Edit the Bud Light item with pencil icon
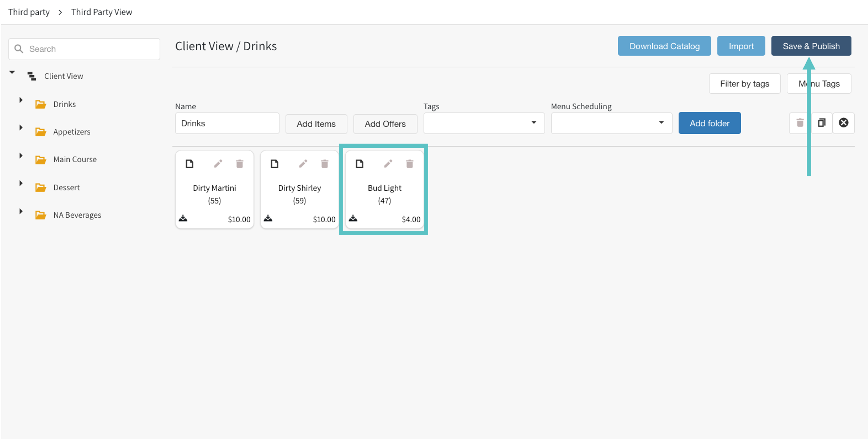The image size is (868, 440). point(388,164)
